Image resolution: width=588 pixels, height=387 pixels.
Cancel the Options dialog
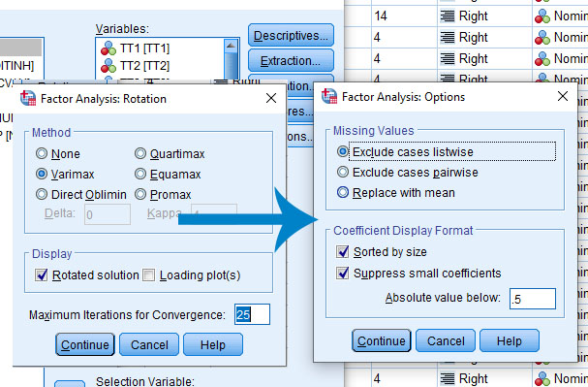point(446,340)
